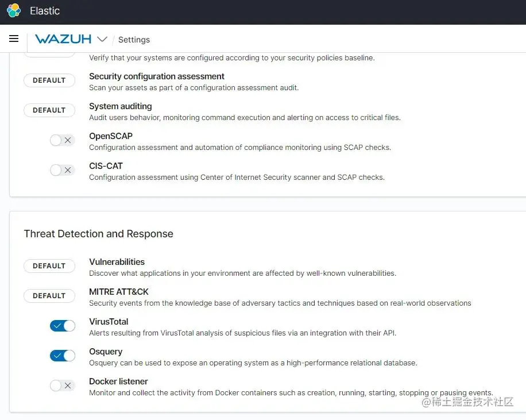Enable the OpenSCAP toggle
Image resolution: width=526 pixels, height=420 pixels.
63,140
